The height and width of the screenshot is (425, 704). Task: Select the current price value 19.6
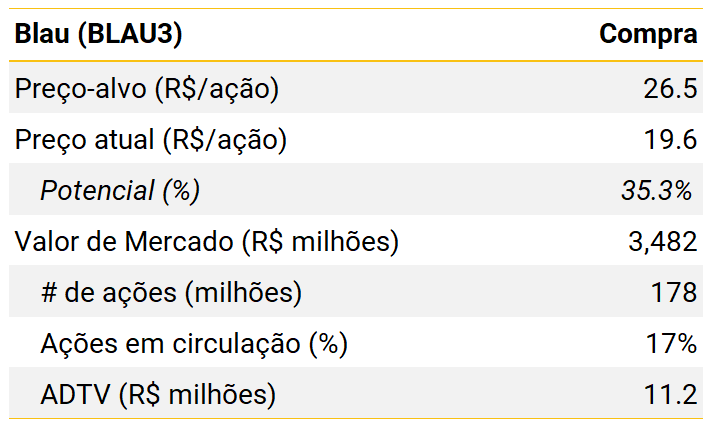(669, 139)
